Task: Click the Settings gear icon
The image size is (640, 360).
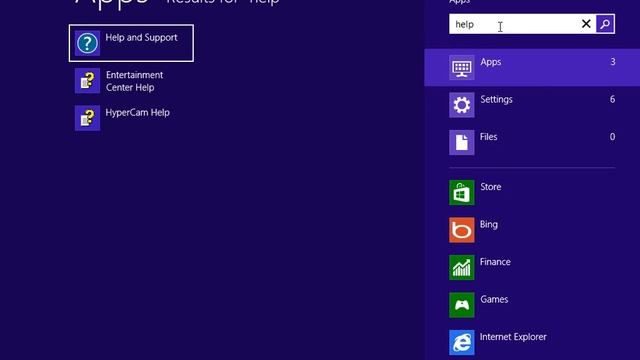Action: pyautogui.click(x=462, y=105)
